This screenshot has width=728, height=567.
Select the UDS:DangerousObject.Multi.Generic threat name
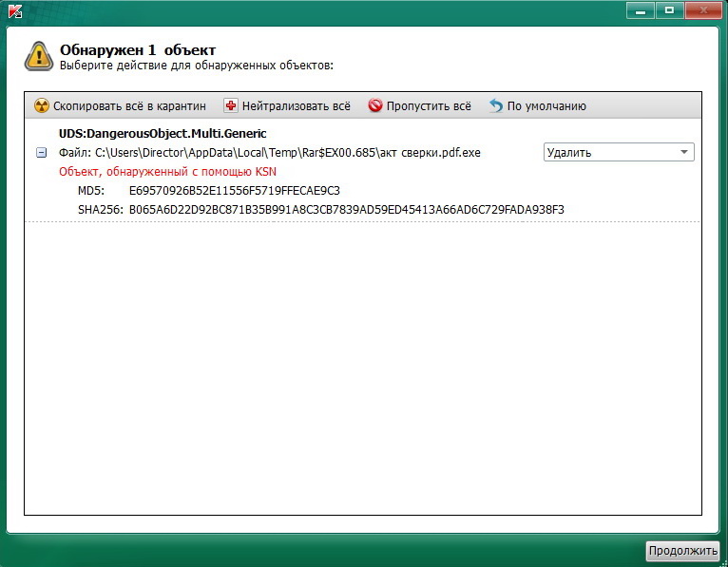point(163,134)
